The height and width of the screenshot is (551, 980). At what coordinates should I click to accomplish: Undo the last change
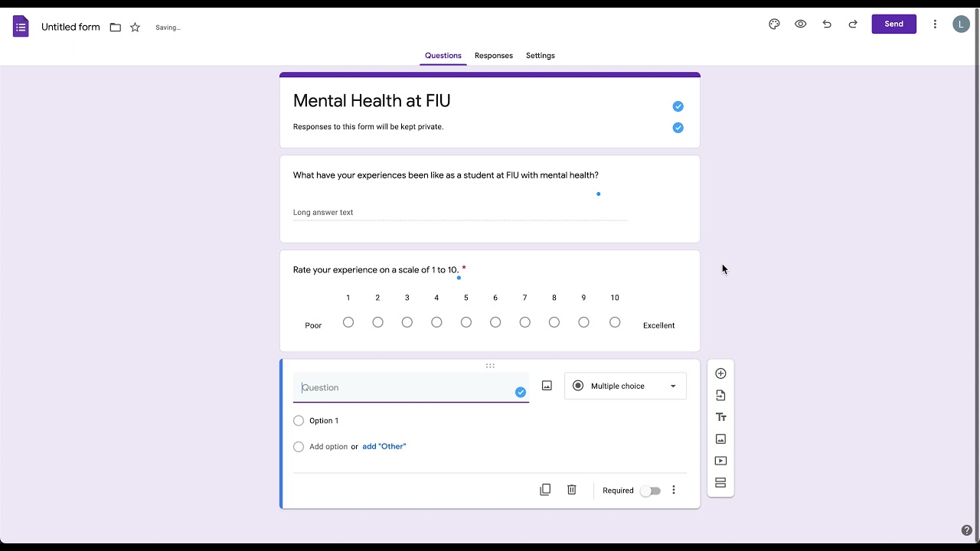pyautogui.click(x=827, y=24)
